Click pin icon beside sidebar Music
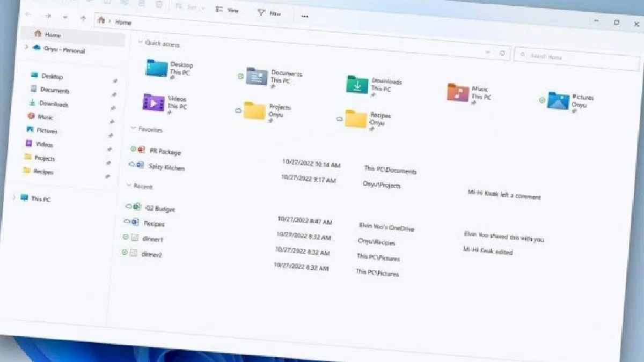The height and width of the screenshot is (362, 644). 112,122
